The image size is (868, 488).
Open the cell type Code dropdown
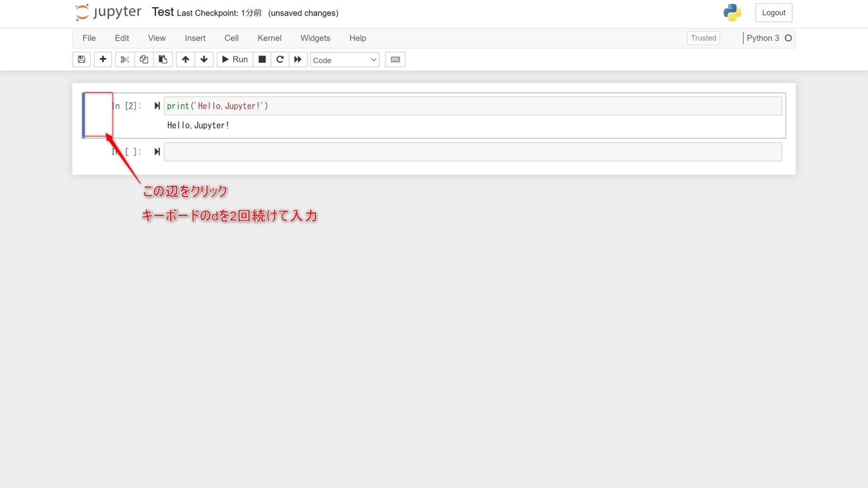click(x=344, y=60)
